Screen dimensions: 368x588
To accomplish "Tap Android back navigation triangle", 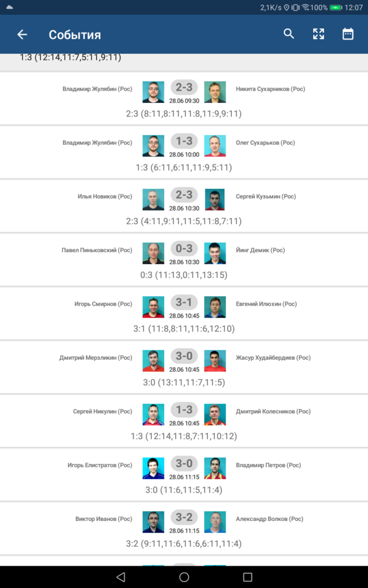I will [120, 577].
